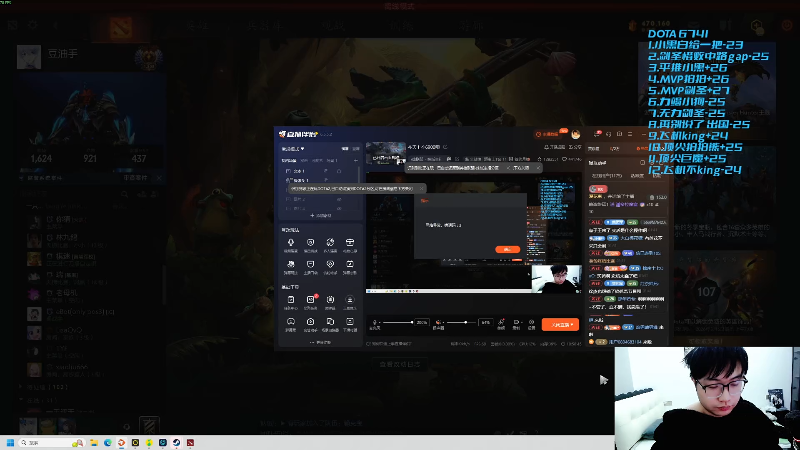The width and height of the screenshot is (800, 450).
Task: Click the add-source button below the source list
Action: coord(320,215)
